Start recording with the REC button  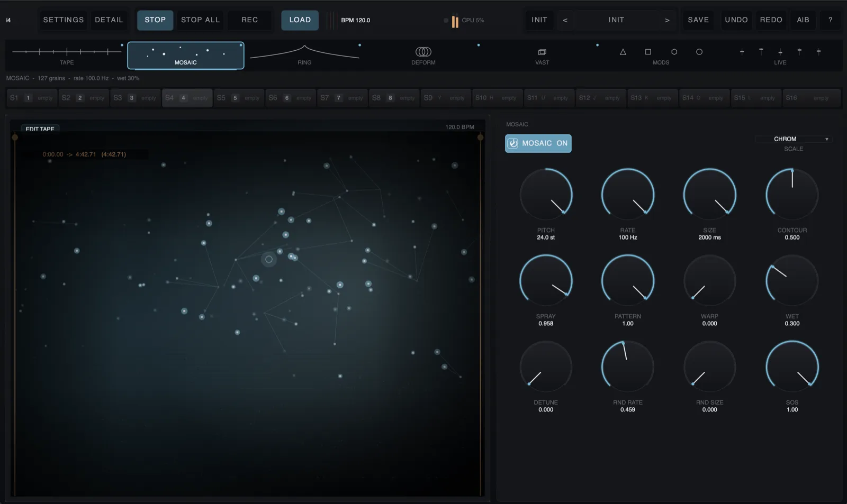coord(250,20)
